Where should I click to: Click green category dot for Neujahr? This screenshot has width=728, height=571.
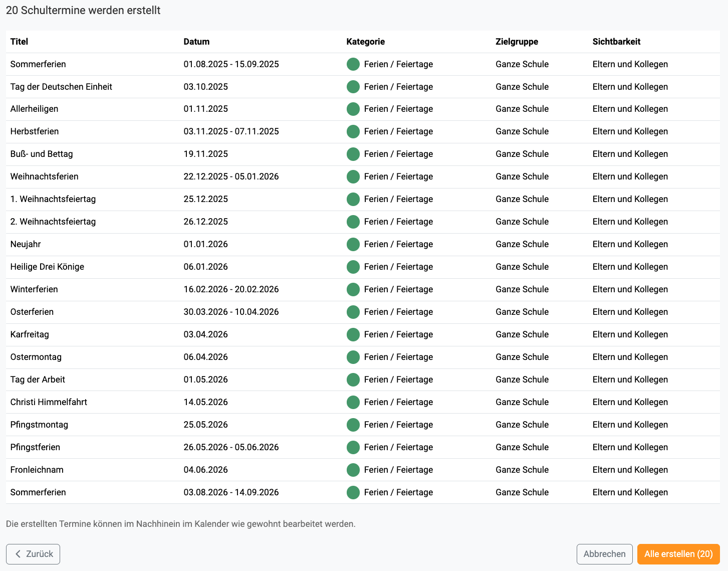(x=353, y=245)
